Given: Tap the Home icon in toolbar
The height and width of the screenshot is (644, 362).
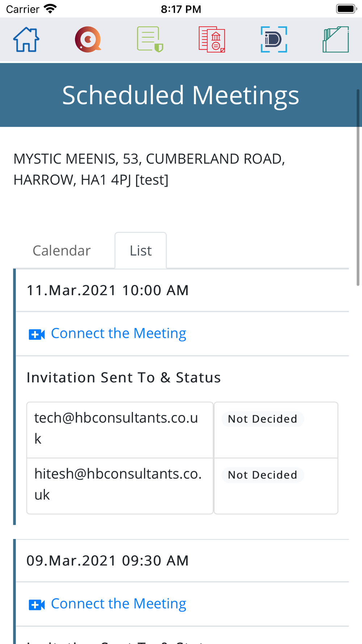Looking at the screenshot, I should [x=26, y=39].
